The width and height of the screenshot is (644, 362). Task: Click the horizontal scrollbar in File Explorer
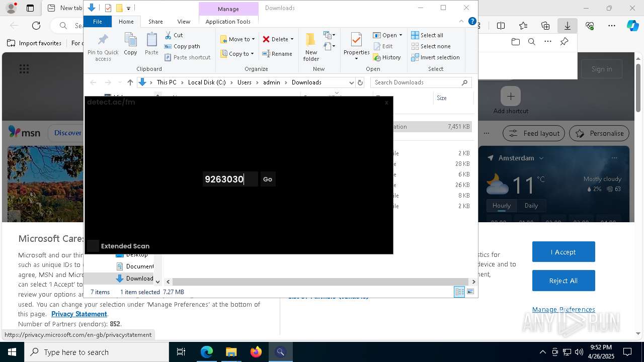(x=321, y=282)
